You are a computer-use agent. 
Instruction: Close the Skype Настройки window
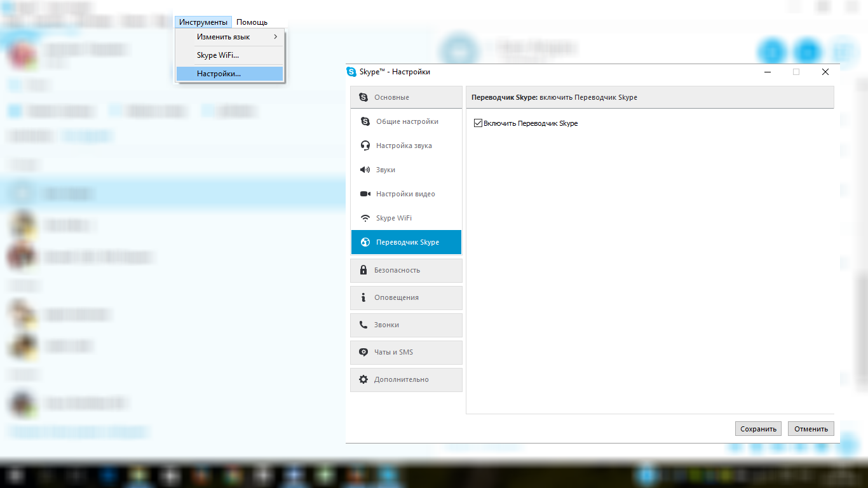point(825,72)
